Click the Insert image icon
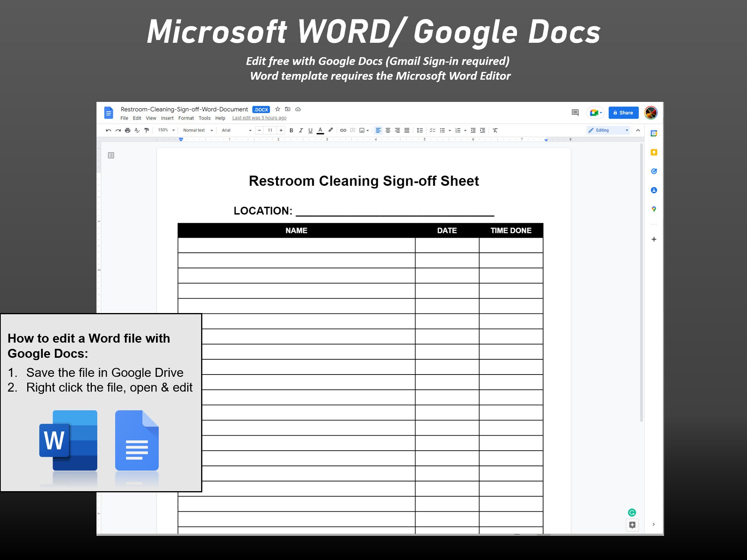Screen dimensions: 747x560 coord(362,130)
